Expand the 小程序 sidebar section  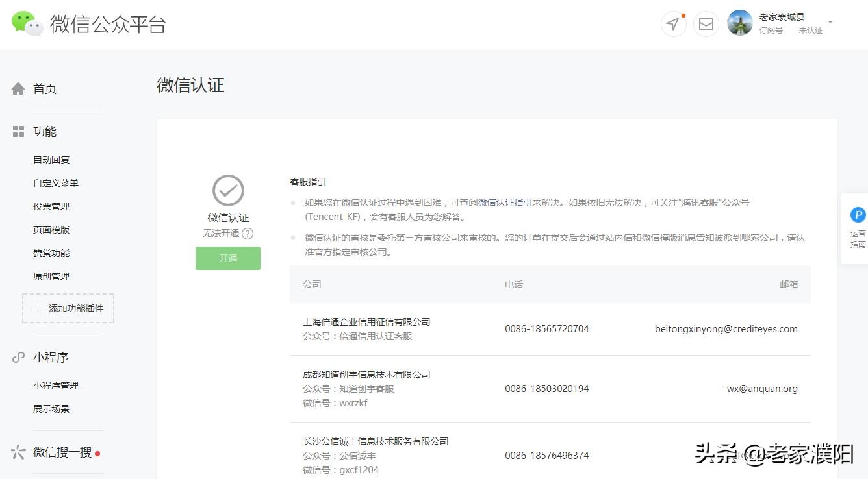pyautogui.click(x=50, y=356)
